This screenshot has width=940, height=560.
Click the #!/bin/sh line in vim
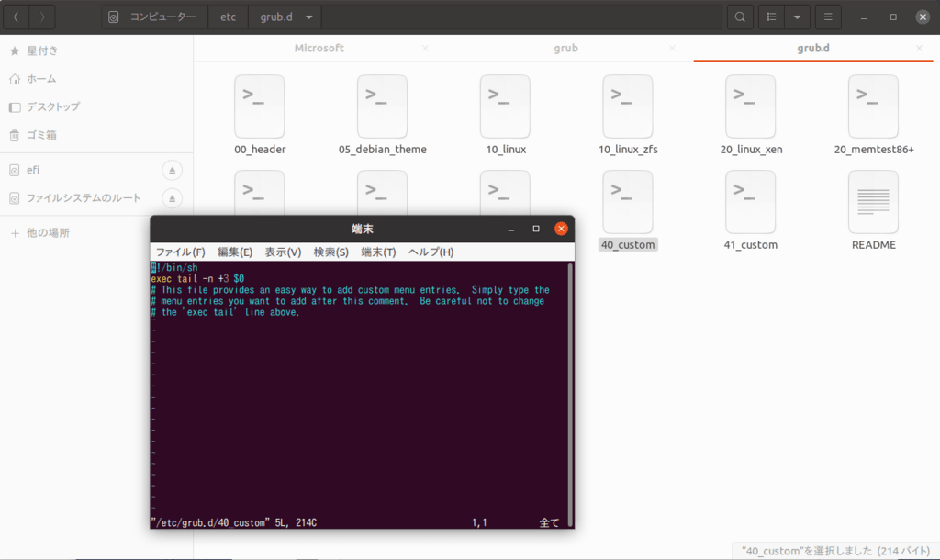pyautogui.click(x=174, y=267)
